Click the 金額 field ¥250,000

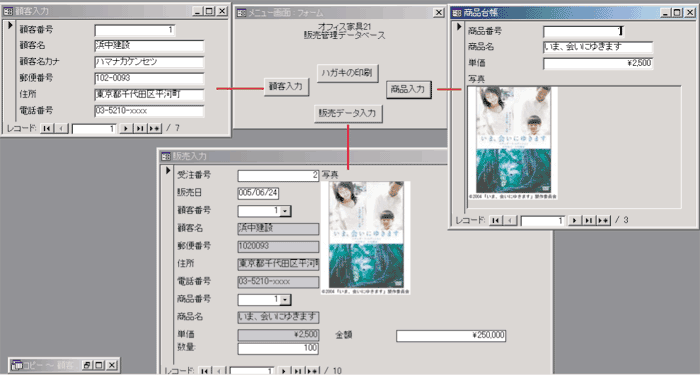451,335
